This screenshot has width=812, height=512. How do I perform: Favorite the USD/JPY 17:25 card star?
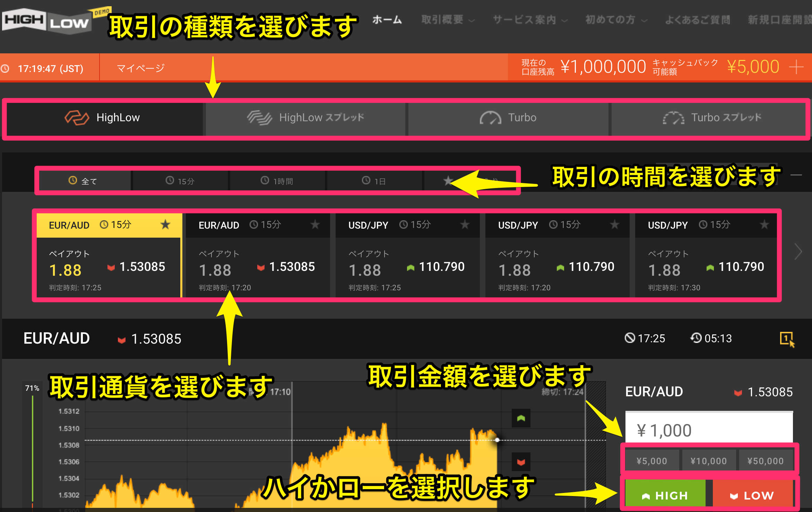coord(465,224)
